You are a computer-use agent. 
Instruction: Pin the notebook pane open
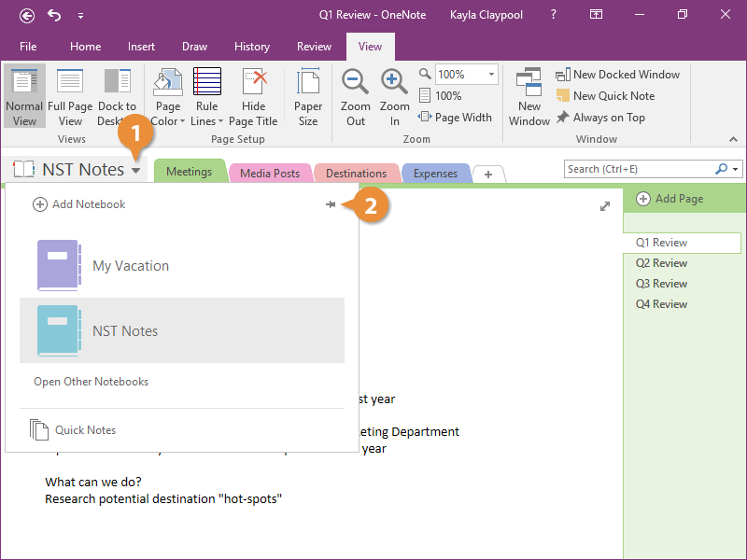point(331,204)
